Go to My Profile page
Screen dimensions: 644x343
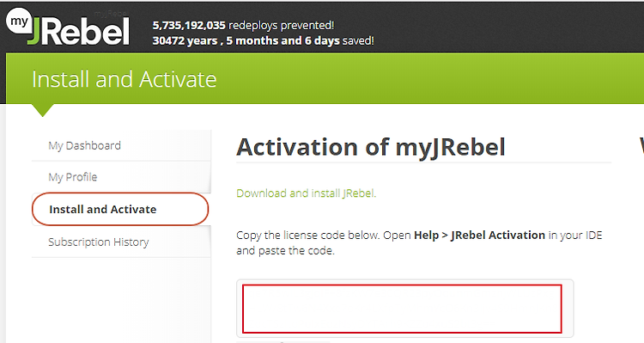(x=73, y=177)
